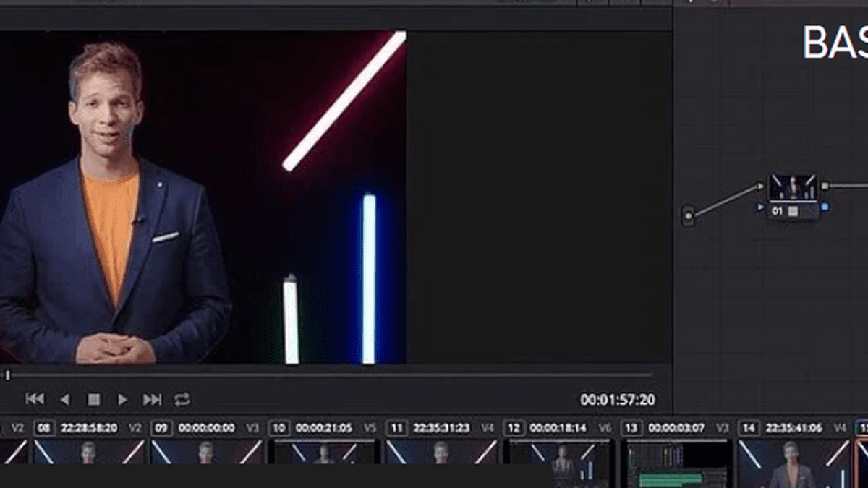Click the grade indicator icon on node 01
Screen dimensions: 868x488
coord(793,211)
